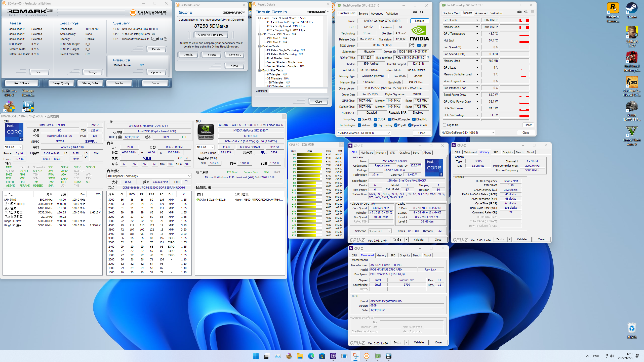Click the Run 3DMark button
The height and width of the screenshot is (362, 644).
pyautogui.click(x=22, y=83)
